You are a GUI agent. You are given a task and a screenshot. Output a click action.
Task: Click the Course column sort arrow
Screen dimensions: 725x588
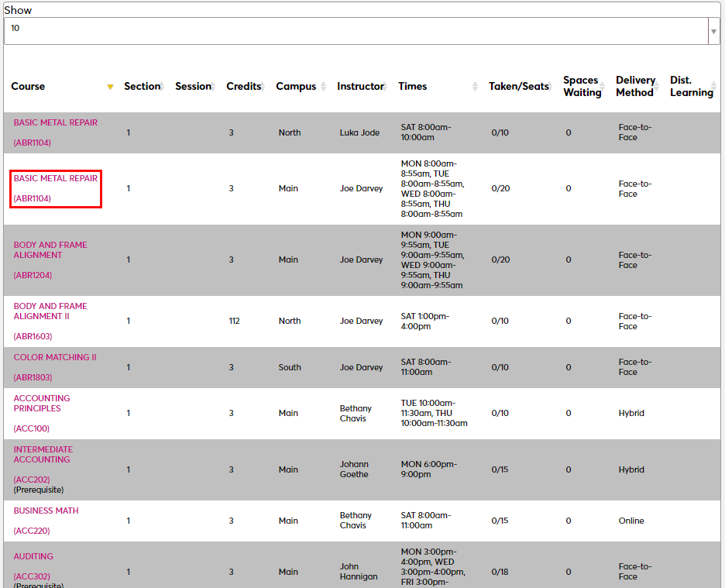[x=110, y=87]
